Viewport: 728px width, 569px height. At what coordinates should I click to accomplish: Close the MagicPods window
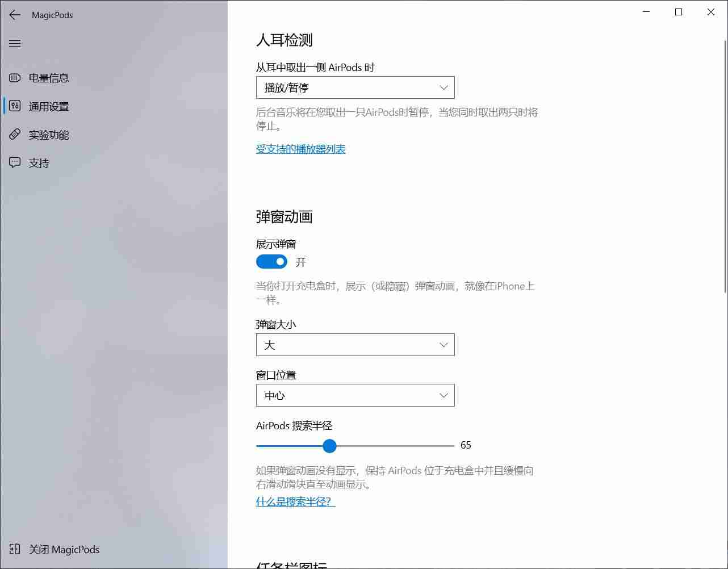[x=711, y=12]
